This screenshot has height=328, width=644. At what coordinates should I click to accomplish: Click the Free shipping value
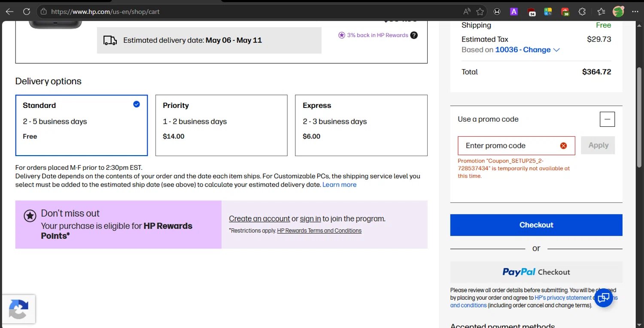pyautogui.click(x=603, y=25)
